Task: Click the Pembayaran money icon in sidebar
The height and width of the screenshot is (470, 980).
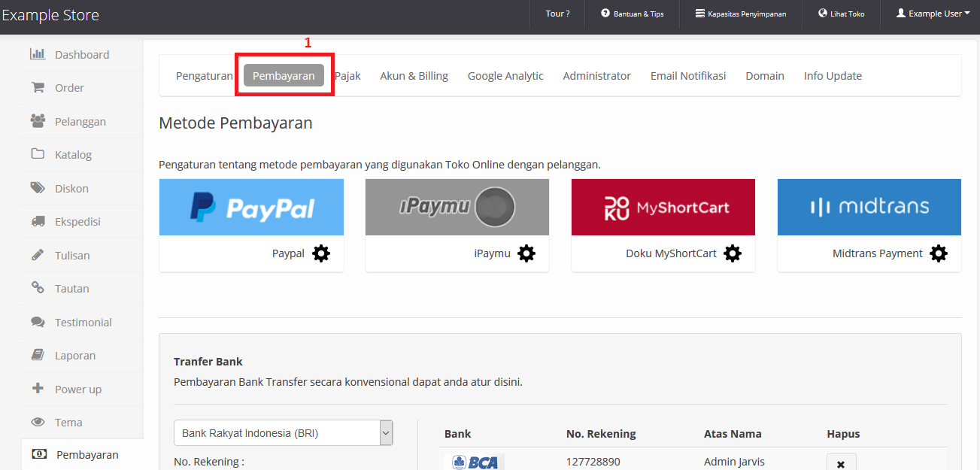Action: point(39,454)
